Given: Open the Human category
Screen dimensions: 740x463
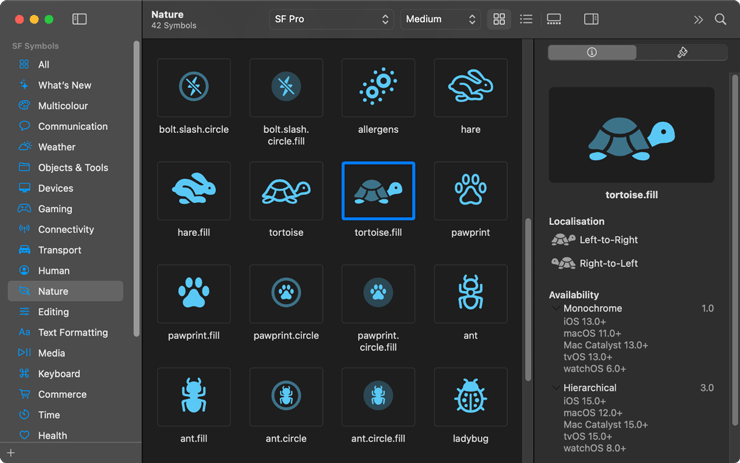Looking at the screenshot, I should pos(66,270).
